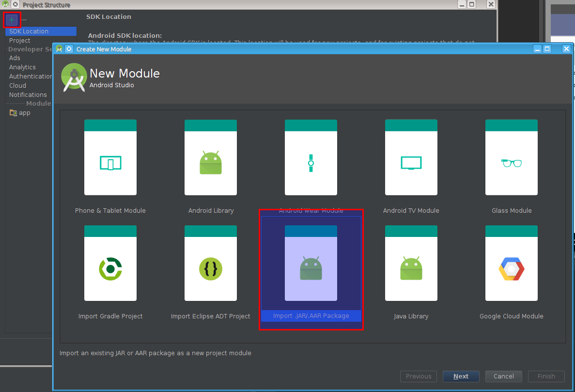Click the Google Cloud Module label
This screenshot has width=575, height=392.
[x=512, y=316]
